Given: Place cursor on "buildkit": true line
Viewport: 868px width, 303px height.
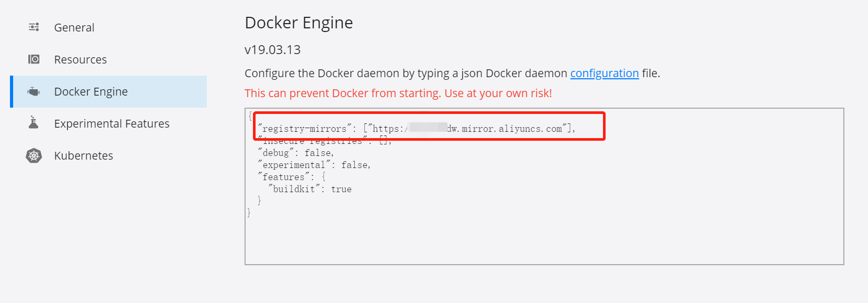Looking at the screenshot, I should click(310, 189).
